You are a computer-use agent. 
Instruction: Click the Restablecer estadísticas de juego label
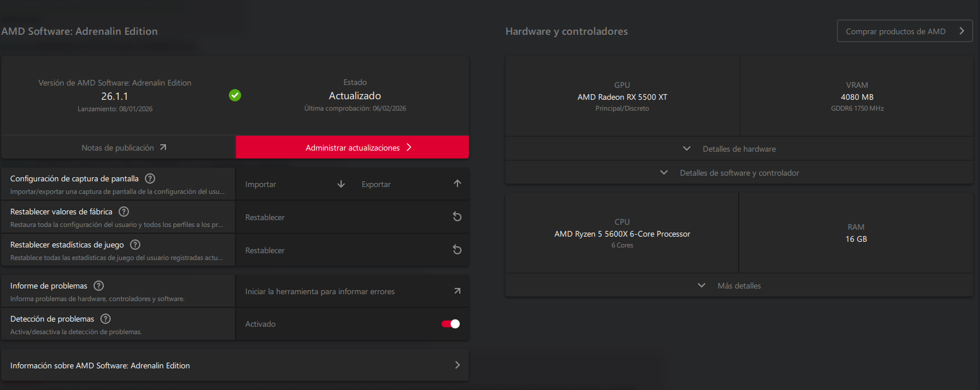point(67,245)
